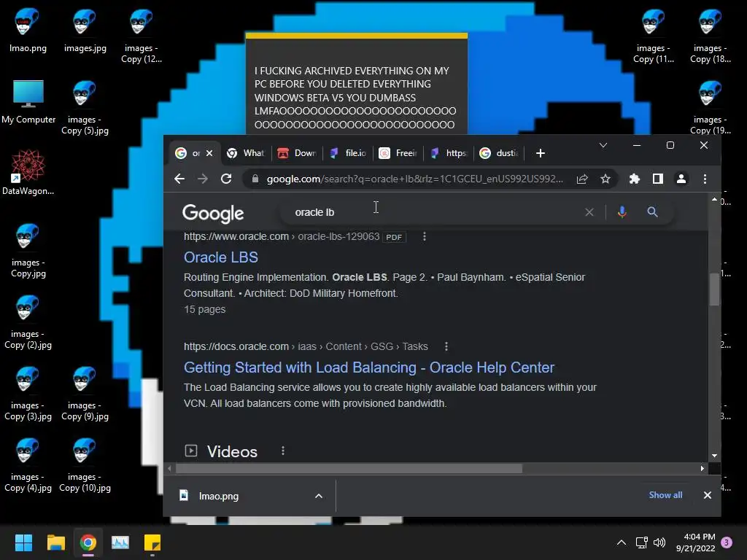This screenshot has height=560, width=747.
Task: Select images - Copy (9).jpg on desktop
Action: 85,393
